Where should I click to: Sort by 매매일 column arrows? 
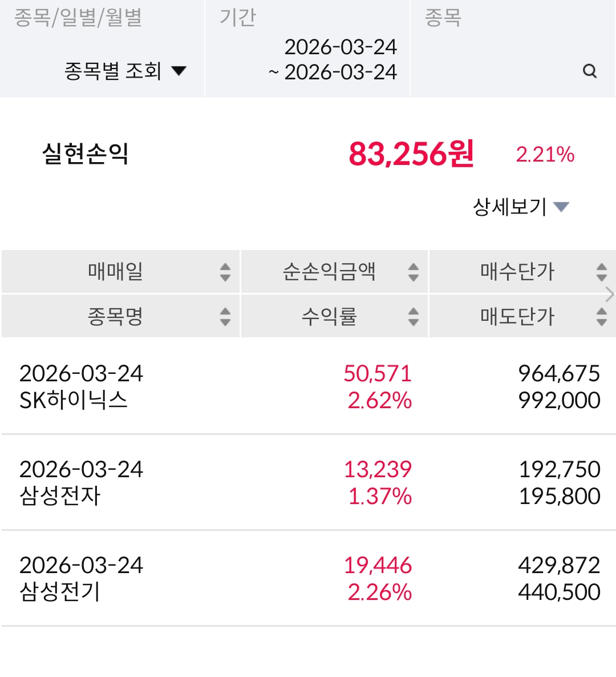pyautogui.click(x=225, y=272)
